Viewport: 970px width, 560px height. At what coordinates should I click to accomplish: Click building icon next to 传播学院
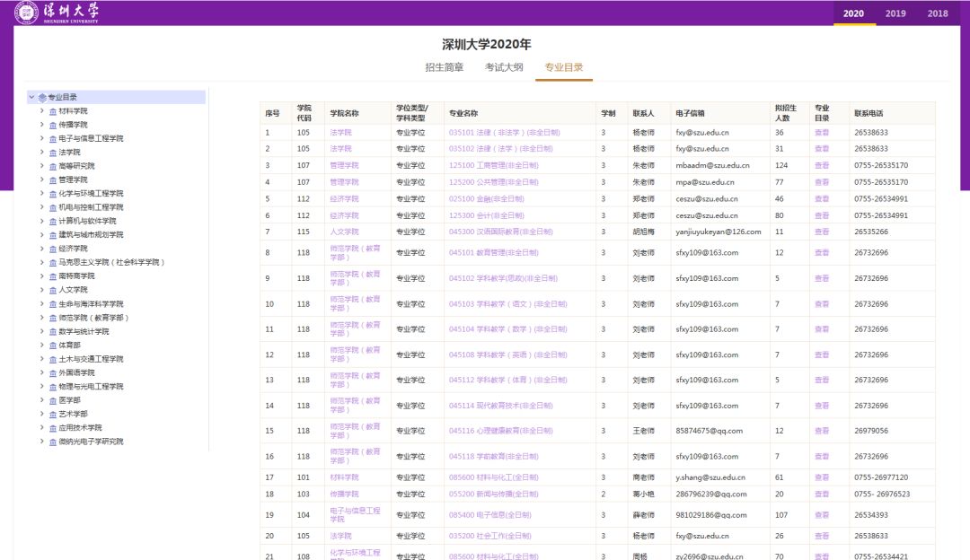[53, 125]
